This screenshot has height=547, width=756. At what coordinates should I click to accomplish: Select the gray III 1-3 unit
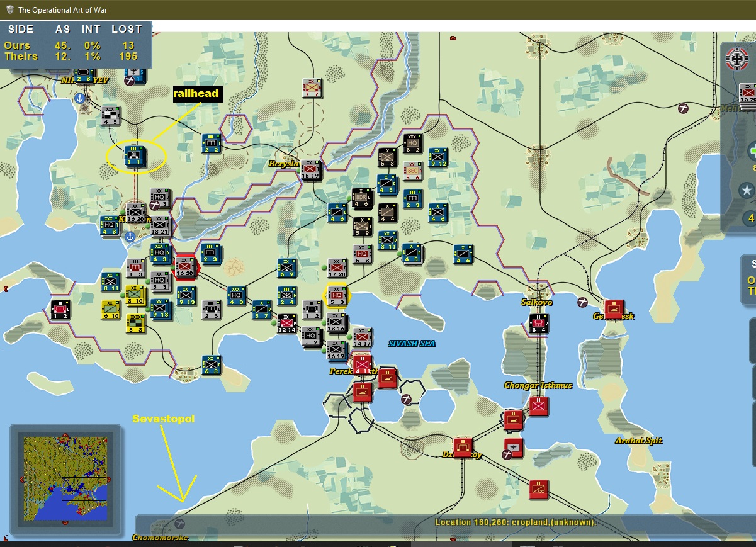136,268
